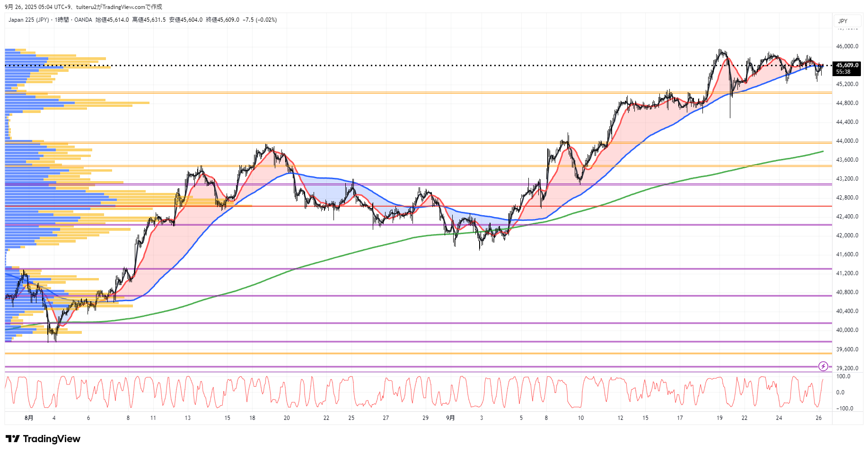Open the JPY currency selector

click(x=843, y=21)
